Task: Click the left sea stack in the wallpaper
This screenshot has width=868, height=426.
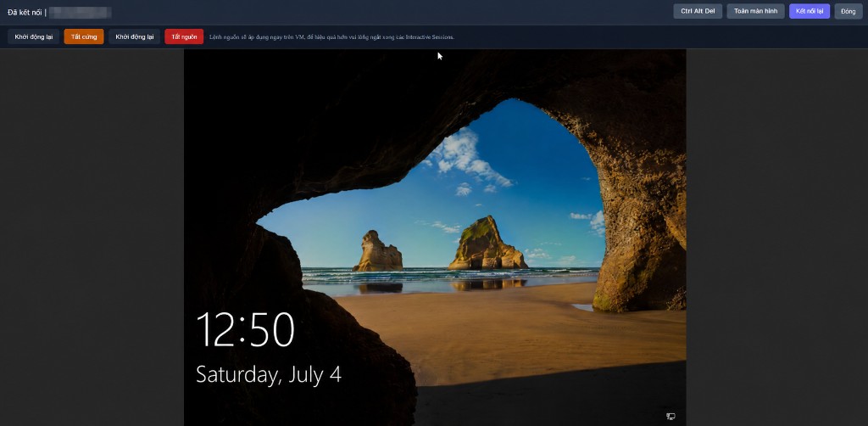Action: [x=379, y=253]
